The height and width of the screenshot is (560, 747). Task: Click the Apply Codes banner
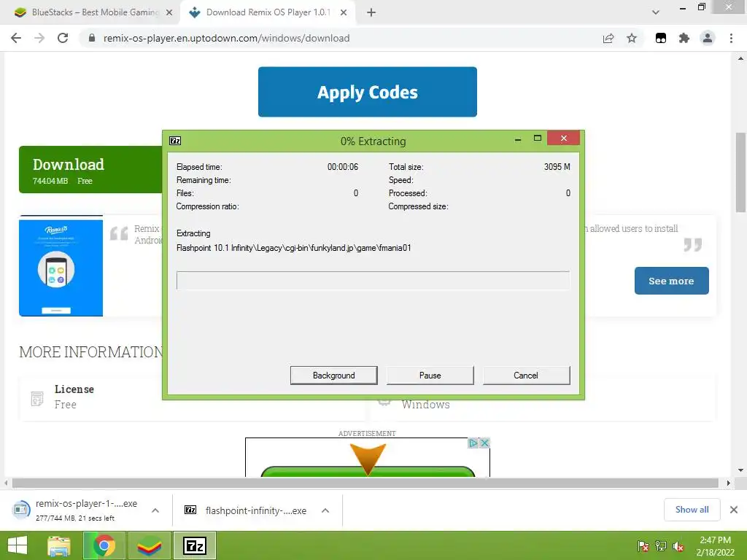pos(368,92)
